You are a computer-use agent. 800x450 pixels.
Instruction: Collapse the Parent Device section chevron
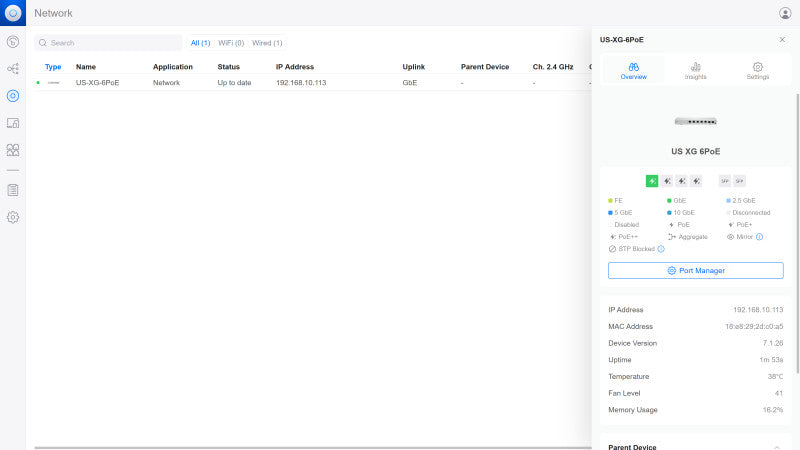[x=777, y=447]
